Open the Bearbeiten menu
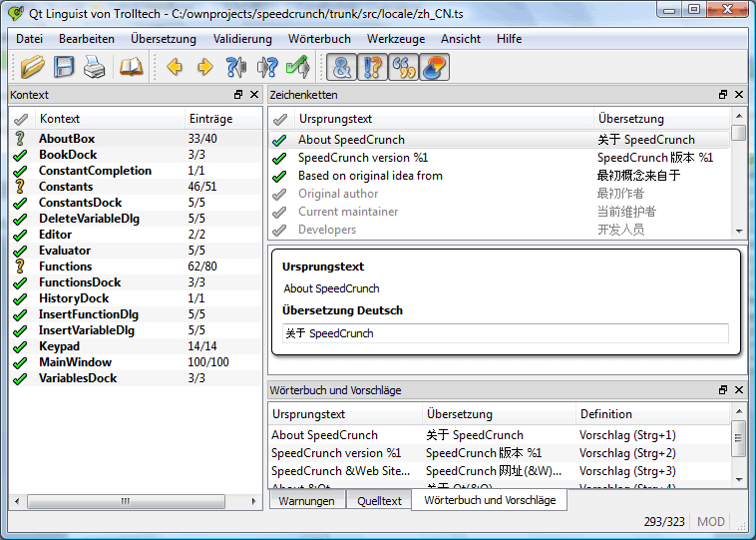The image size is (756, 540). 87,39
